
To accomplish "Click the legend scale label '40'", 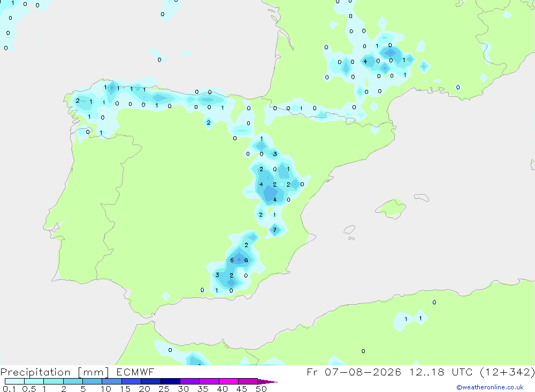I will (223, 389).
